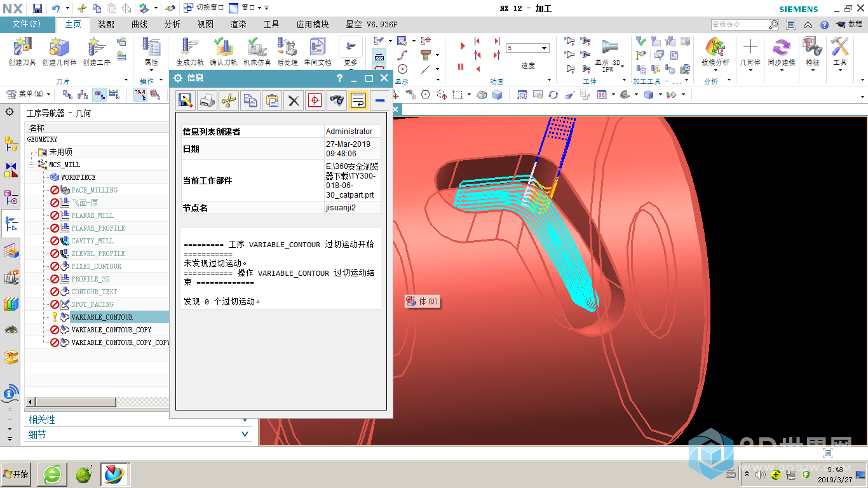The height and width of the screenshot is (488, 868).
Task: Click the NX taskbar icon
Action: point(115,474)
